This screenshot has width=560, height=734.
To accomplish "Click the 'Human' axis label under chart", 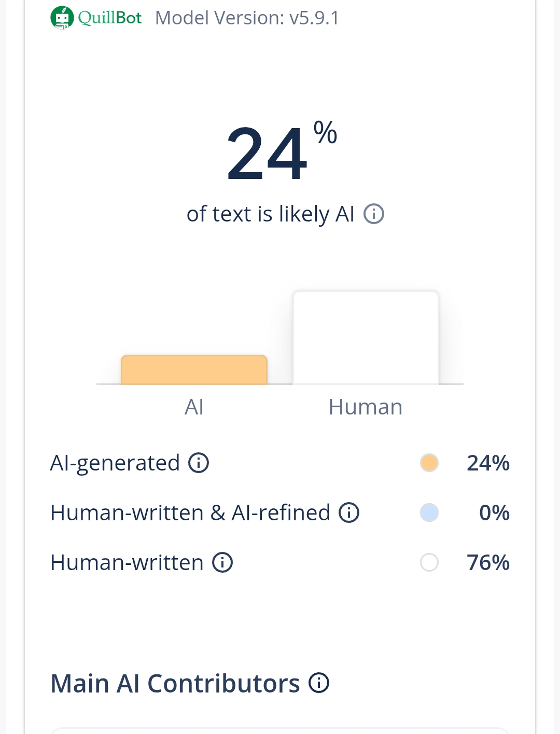I will tap(366, 407).
